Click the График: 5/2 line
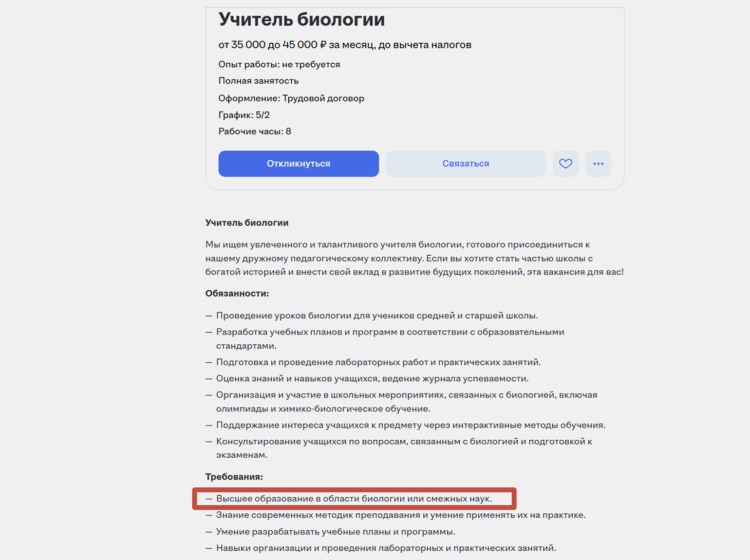 pos(244,115)
